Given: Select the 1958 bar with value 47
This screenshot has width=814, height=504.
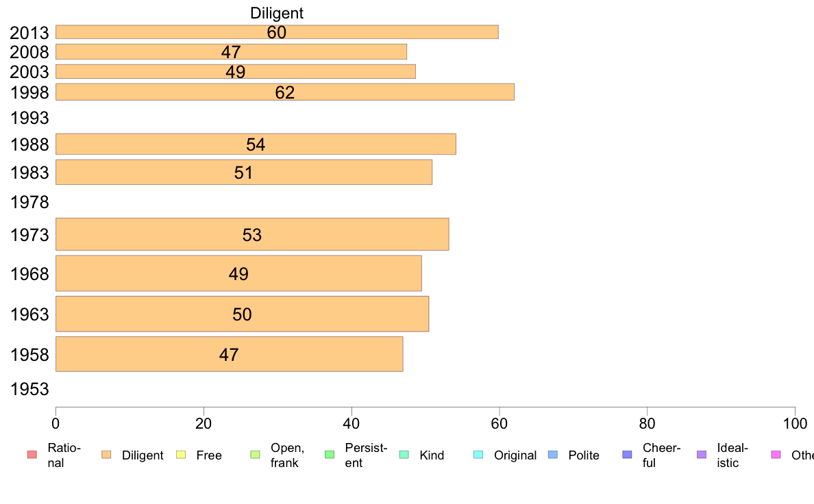Looking at the screenshot, I should [229, 354].
